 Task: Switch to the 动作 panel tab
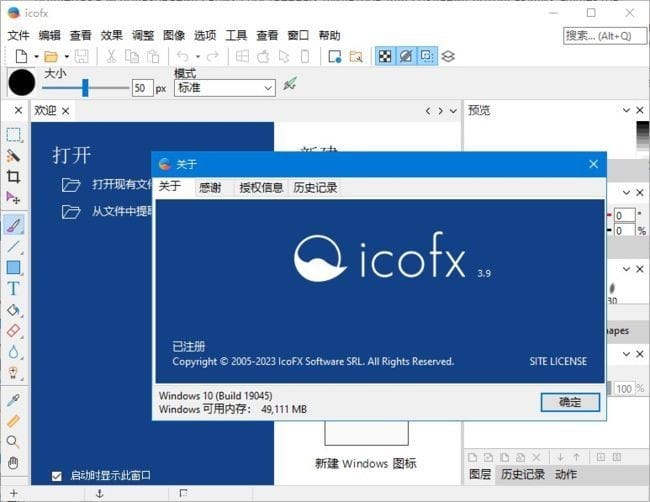point(566,474)
